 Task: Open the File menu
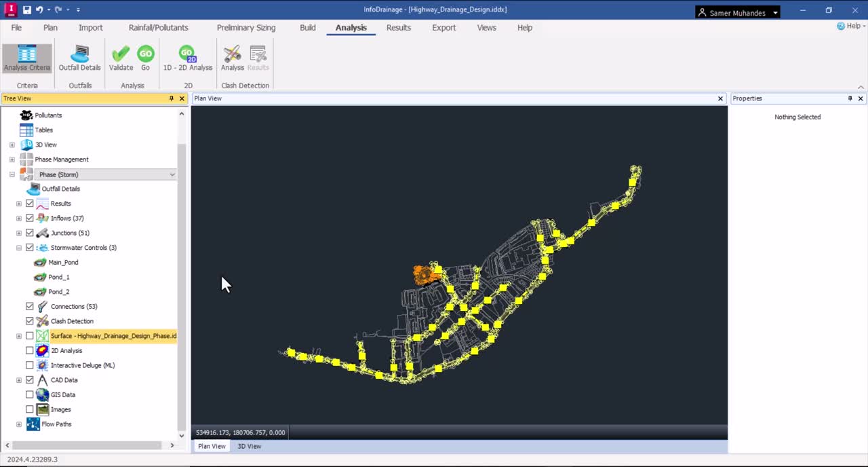(x=16, y=28)
